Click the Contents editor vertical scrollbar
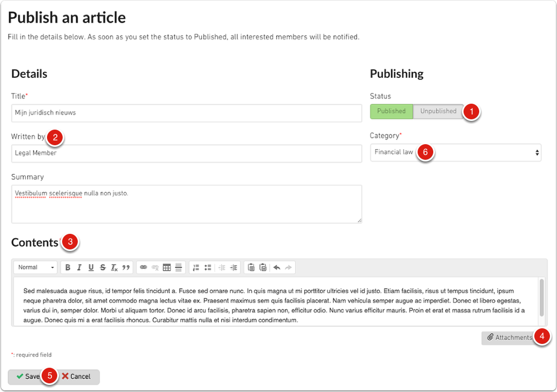The image size is (557, 392). pos(542,297)
